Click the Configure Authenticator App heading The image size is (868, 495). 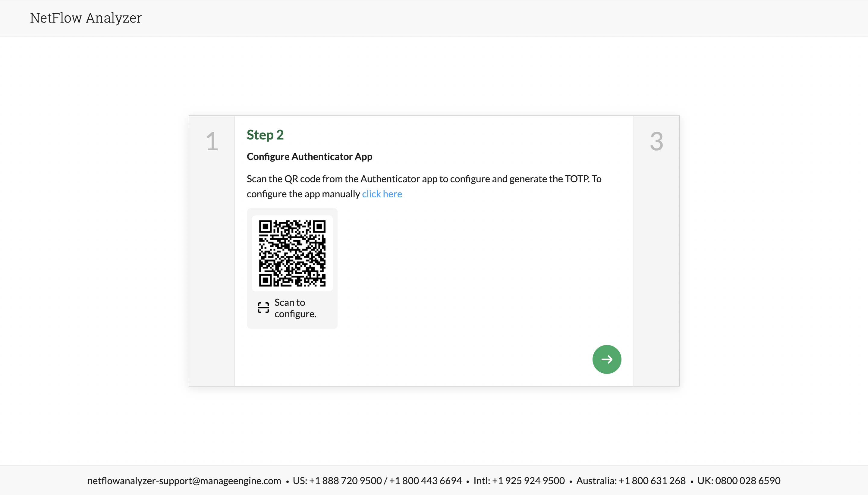310,156
